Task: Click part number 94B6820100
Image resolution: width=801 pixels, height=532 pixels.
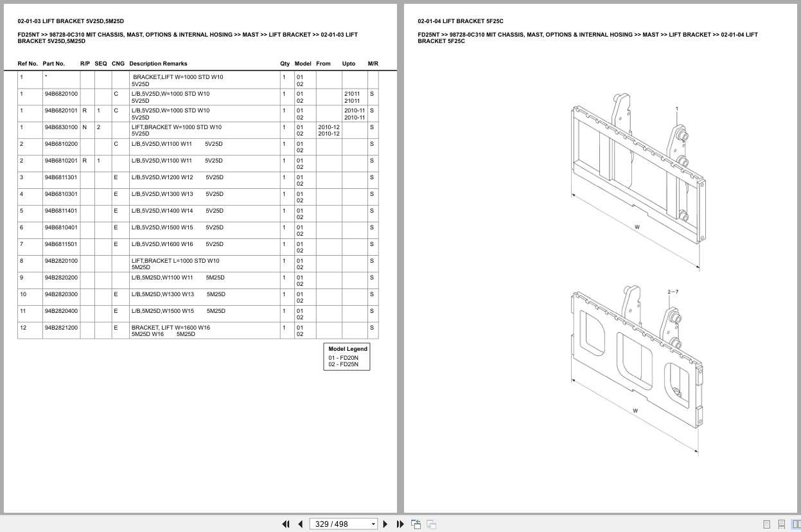Action: point(61,94)
